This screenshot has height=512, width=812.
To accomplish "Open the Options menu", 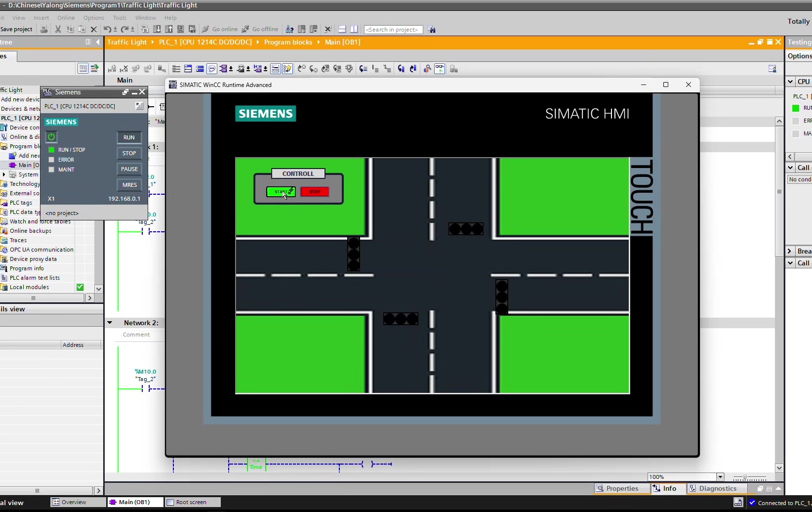I will tap(94, 18).
